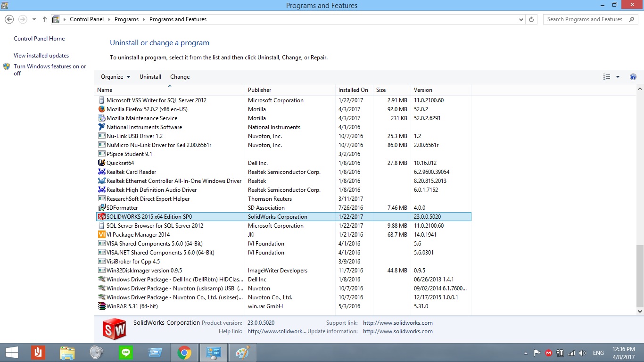Open Paint from the taskbar
Screen dimensions: 644x362
(x=242, y=353)
